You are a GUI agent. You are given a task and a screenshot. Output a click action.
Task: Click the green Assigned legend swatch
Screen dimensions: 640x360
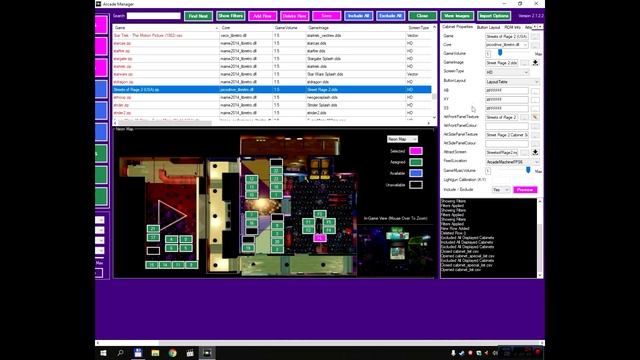416,162
